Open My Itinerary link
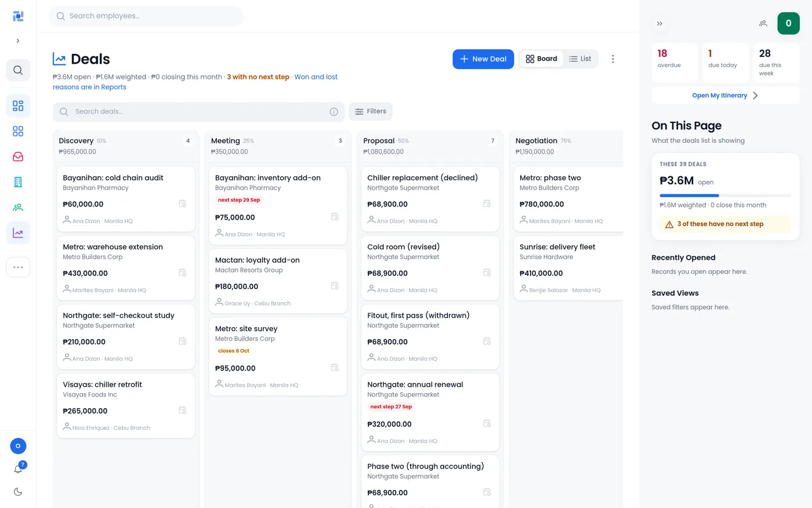Viewport: 812px width, 508px height. click(726, 96)
